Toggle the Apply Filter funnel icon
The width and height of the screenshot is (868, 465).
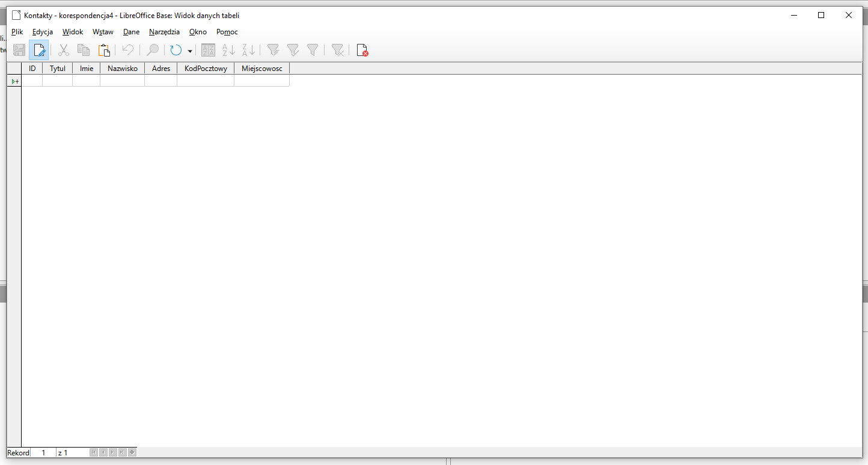(x=293, y=51)
